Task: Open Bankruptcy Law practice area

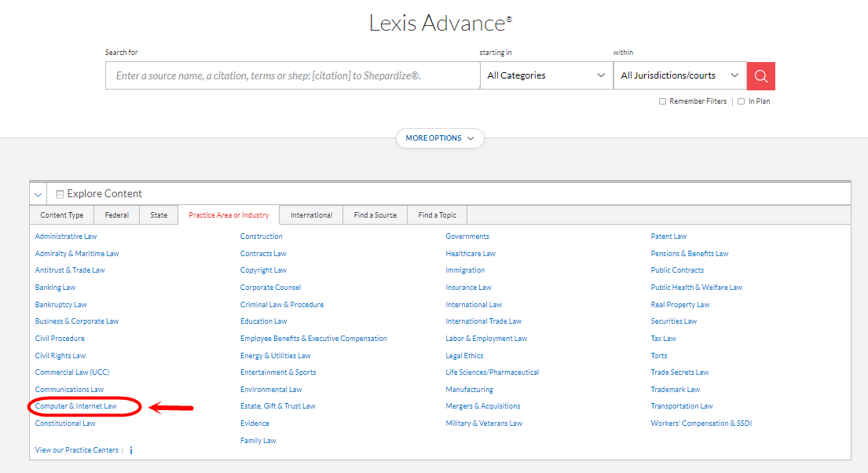Action: (61, 305)
